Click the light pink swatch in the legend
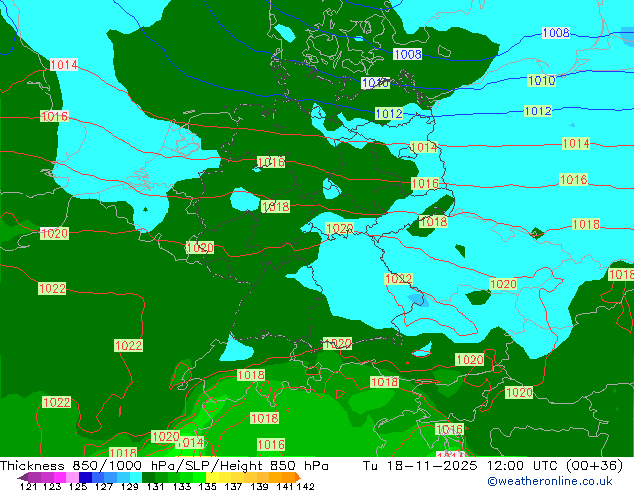This screenshot has width=634, height=490. point(72,477)
